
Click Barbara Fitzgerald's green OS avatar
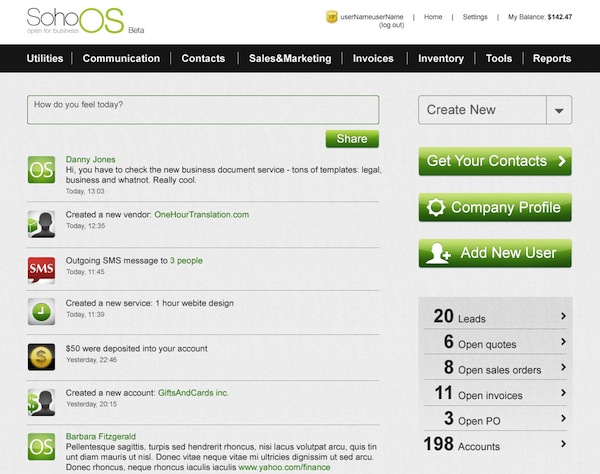pyautogui.click(x=42, y=446)
